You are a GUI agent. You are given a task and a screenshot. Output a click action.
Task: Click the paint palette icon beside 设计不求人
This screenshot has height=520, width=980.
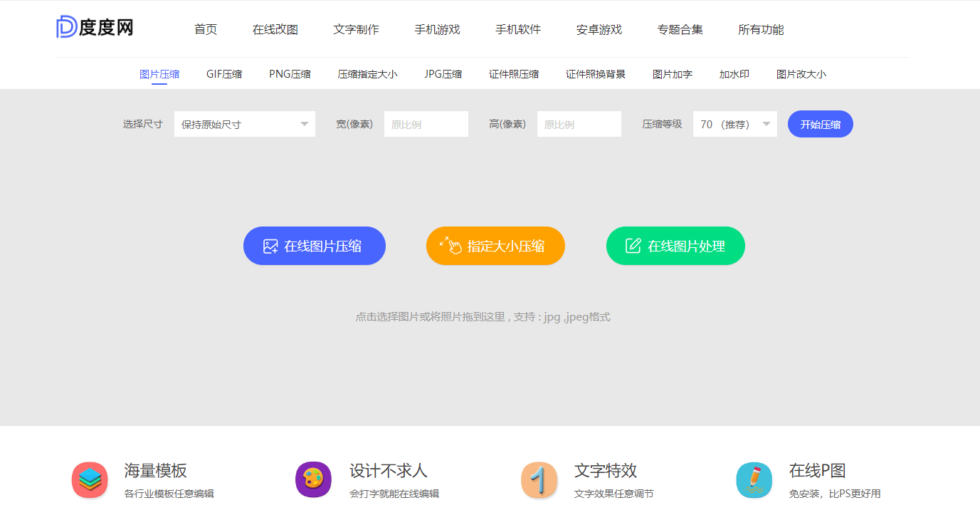click(x=313, y=479)
